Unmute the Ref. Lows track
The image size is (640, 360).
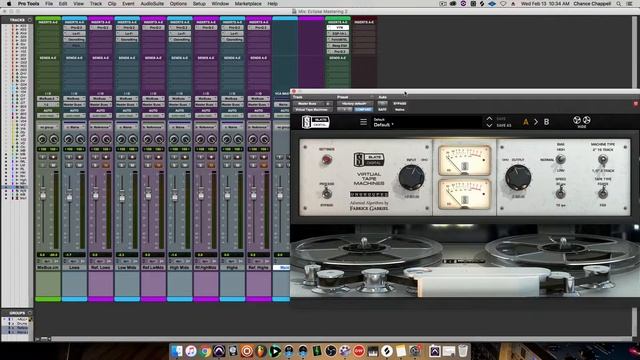tap(106, 165)
